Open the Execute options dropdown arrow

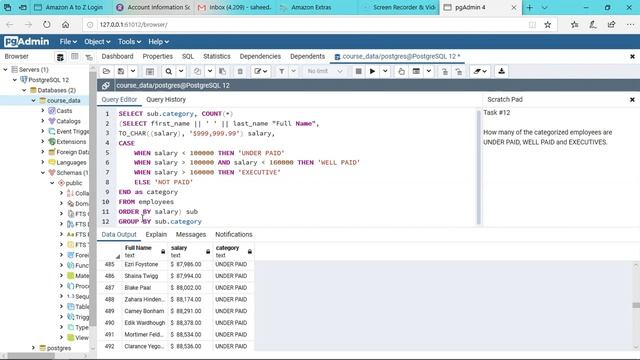click(x=385, y=71)
